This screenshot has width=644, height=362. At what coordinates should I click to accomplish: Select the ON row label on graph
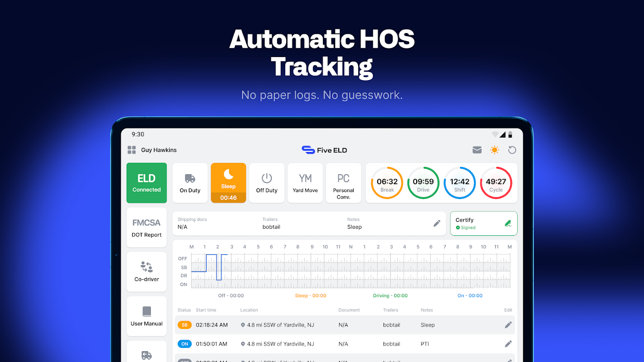point(183,285)
